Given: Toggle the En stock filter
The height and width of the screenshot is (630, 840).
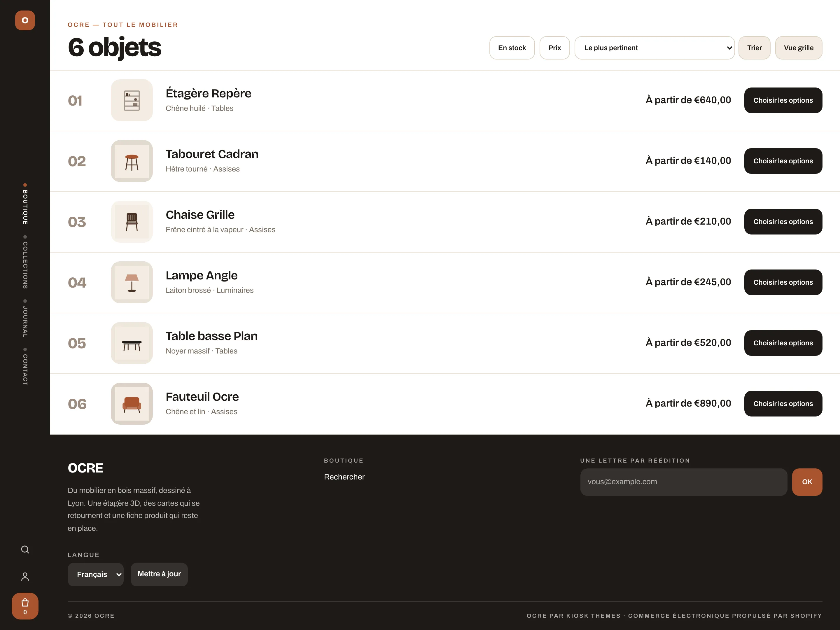Looking at the screenshot, I should click(512, 48).
